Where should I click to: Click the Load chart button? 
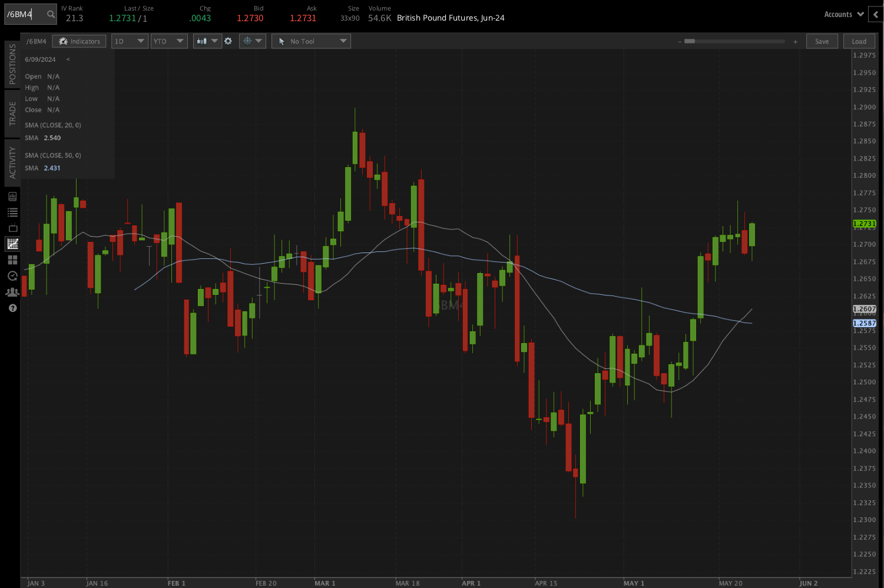pos(859,41)
